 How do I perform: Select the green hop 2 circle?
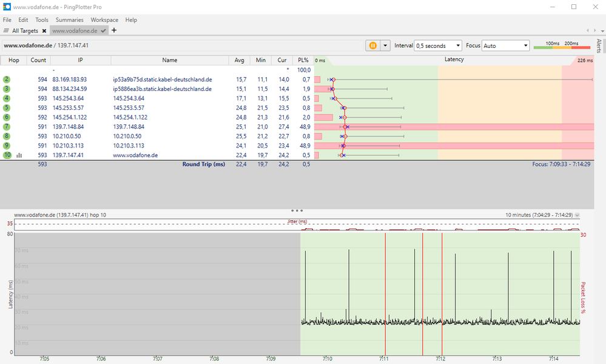click(7, 79)
